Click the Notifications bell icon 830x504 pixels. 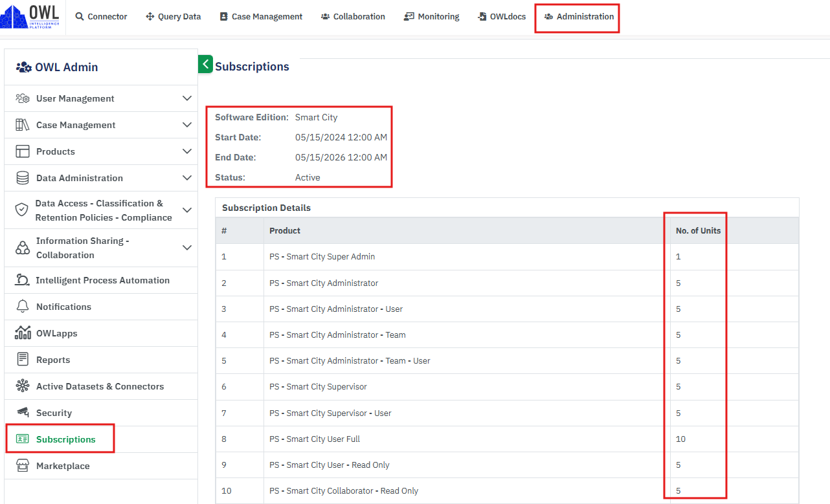click(x=23, y=307)
